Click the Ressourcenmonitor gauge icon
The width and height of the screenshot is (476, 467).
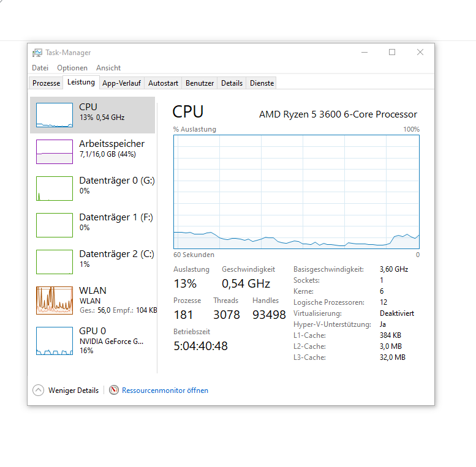[114, 390]
